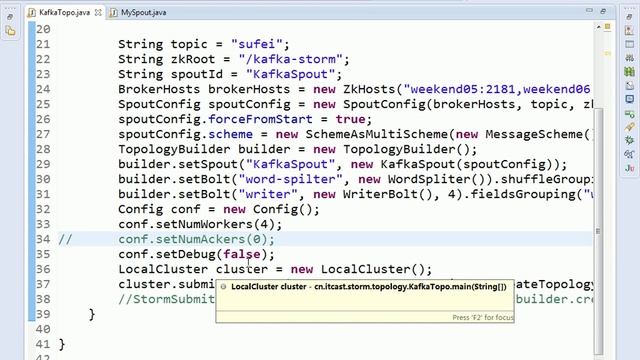Restore the right trim stack view
The image size is (640, 360).
tap(629, 17)
